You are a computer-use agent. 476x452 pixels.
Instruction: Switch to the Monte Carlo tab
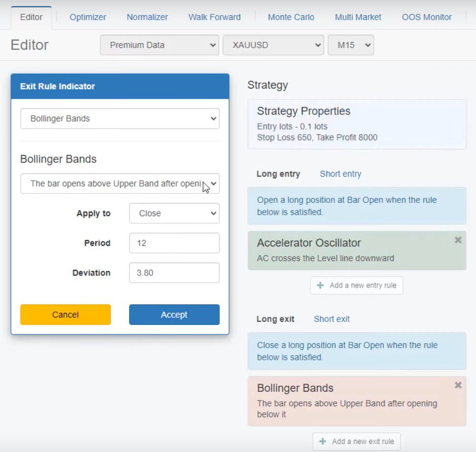coord(291,17)
